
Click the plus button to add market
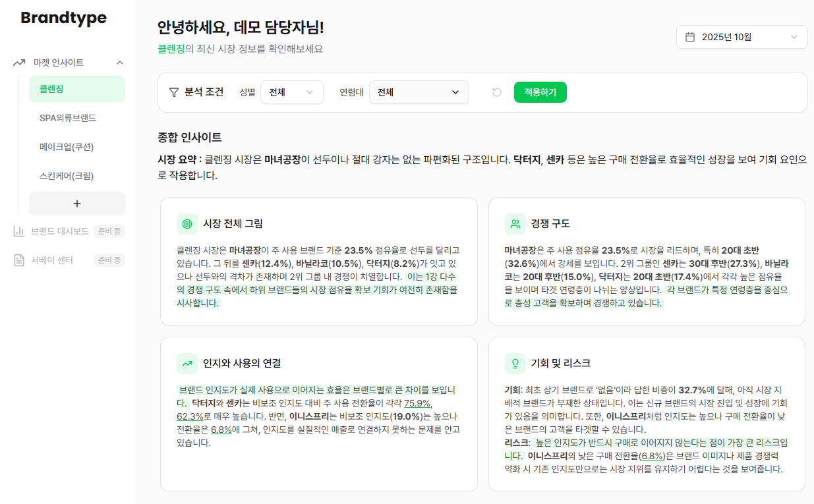point(76,204)
